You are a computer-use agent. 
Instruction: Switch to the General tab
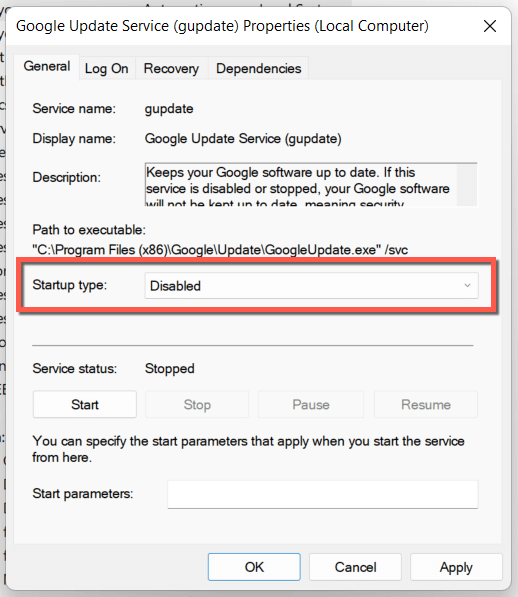47,67
